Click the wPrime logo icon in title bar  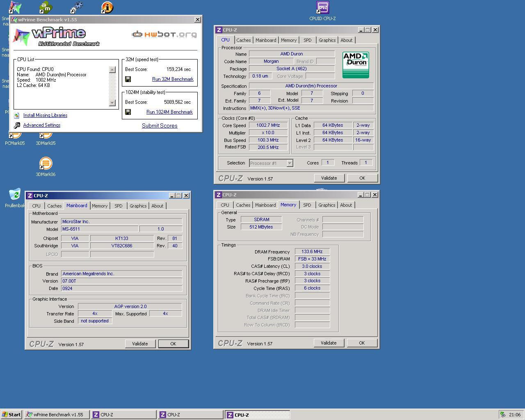14,20
